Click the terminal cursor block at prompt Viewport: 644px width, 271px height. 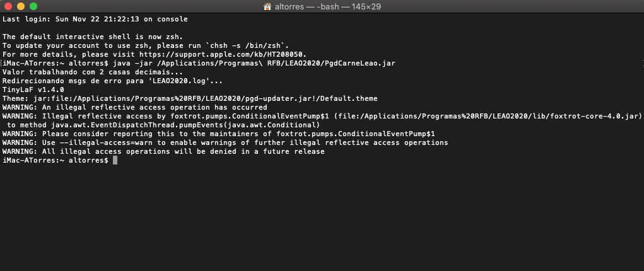coord(115,161)
